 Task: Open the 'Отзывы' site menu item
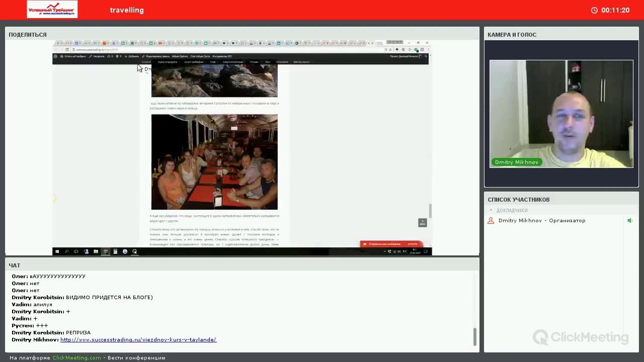tap(254, 62)
